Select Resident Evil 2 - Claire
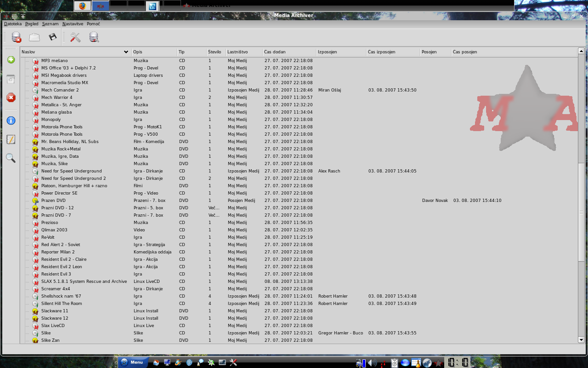 64,259
